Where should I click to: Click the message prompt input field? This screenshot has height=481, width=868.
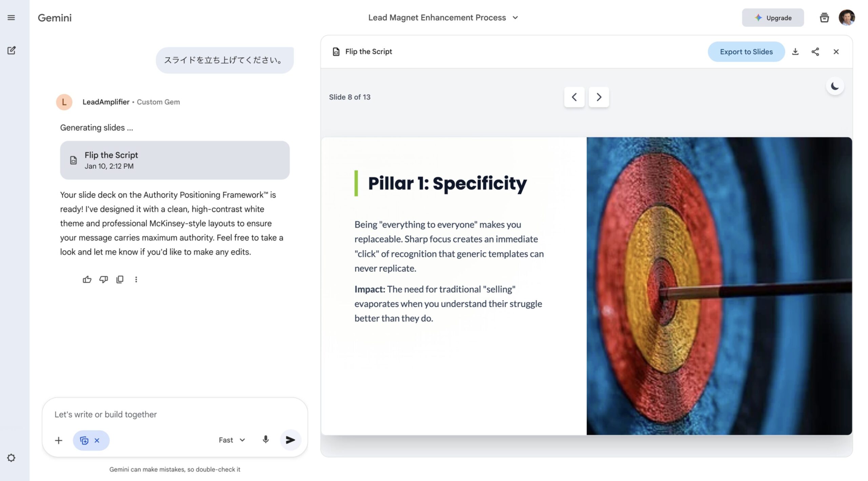click(175, 414)
